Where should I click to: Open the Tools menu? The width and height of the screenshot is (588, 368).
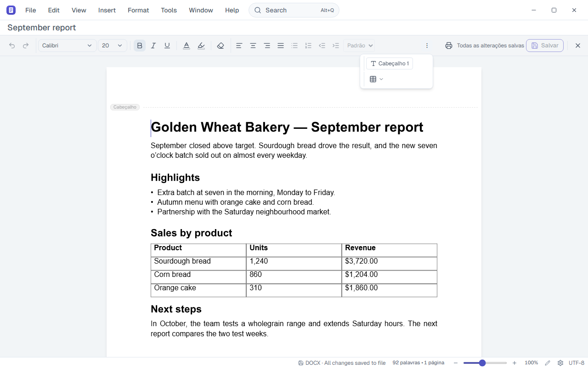coord(169,10)
